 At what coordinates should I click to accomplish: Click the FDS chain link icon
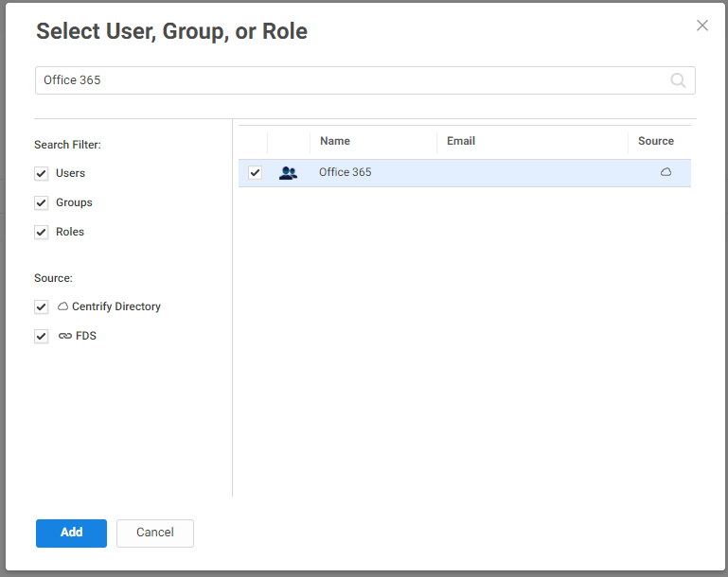coord(65,336)
